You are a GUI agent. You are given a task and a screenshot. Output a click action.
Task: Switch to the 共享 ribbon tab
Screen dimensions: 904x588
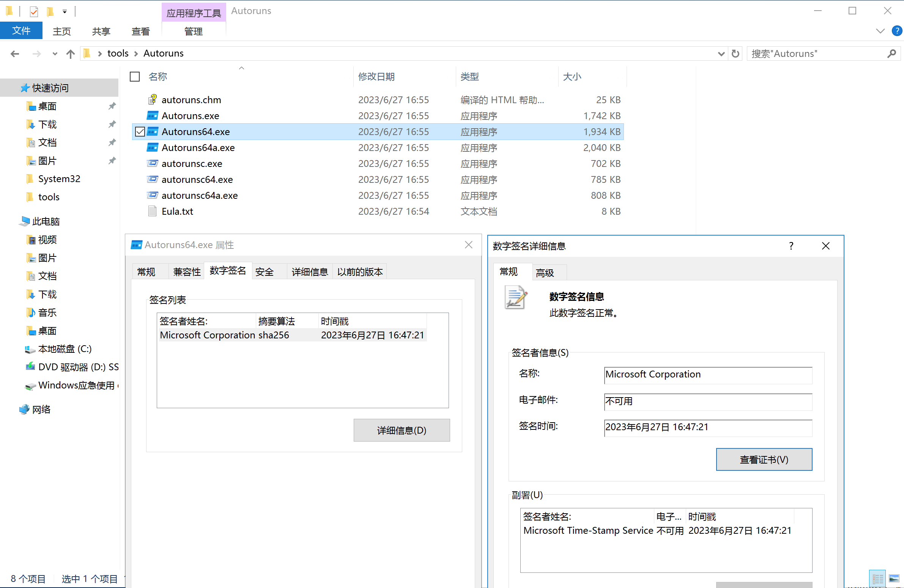coord(101,31)
